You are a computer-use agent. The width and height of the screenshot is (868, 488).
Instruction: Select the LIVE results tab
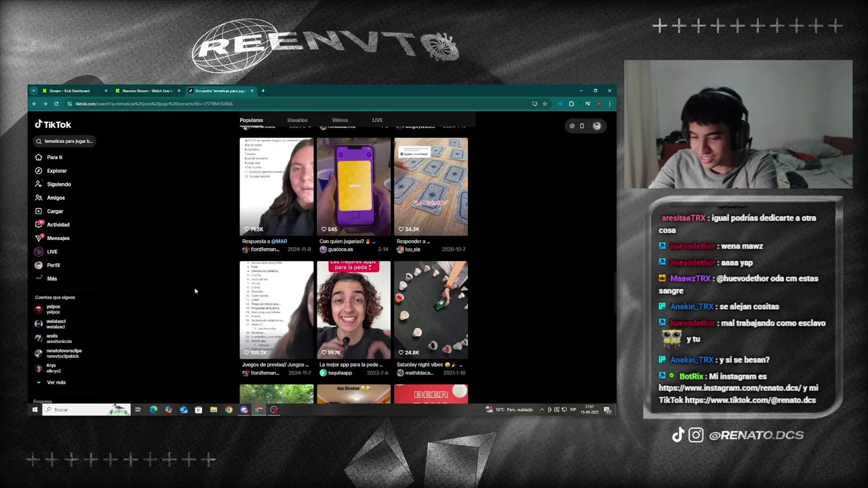377,120
